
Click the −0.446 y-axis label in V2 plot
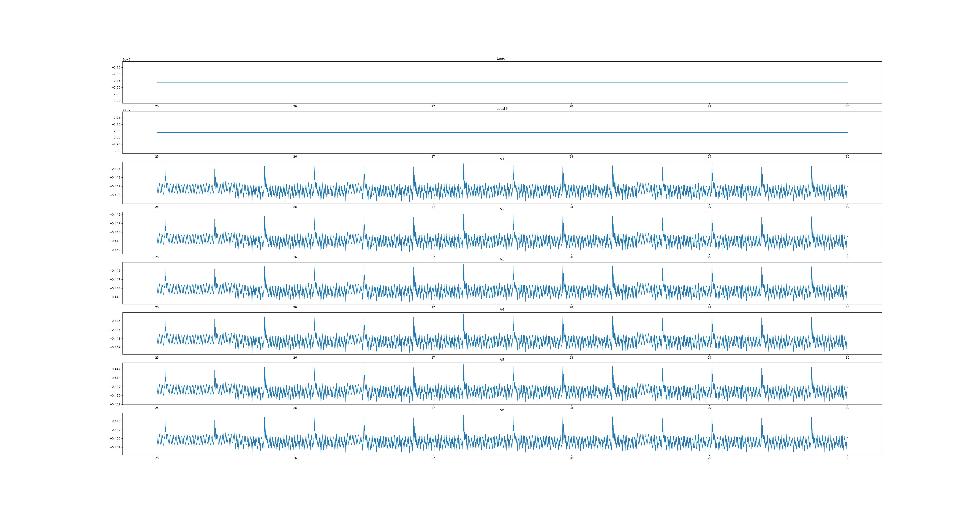[x=115, y=215]
